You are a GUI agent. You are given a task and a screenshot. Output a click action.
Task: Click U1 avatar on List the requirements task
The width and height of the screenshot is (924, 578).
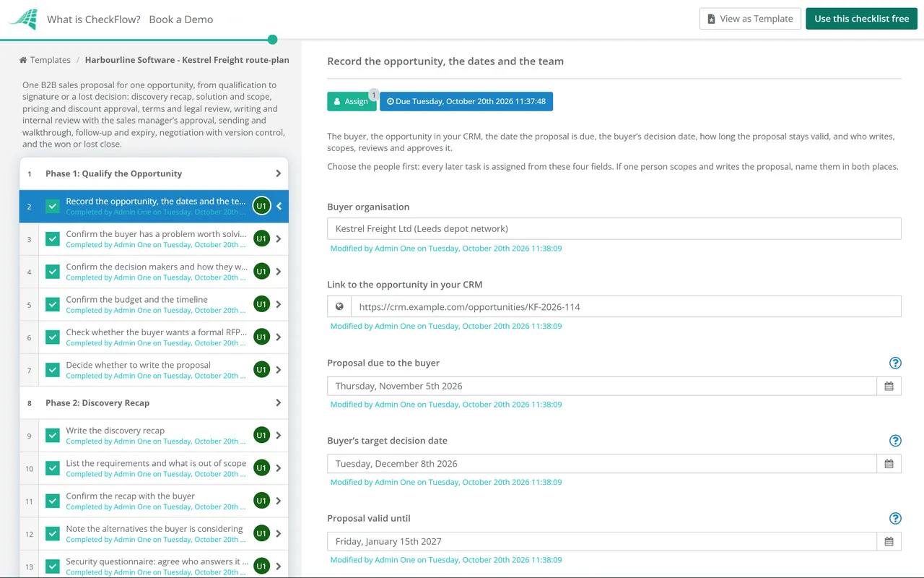(x=261, y=468)
